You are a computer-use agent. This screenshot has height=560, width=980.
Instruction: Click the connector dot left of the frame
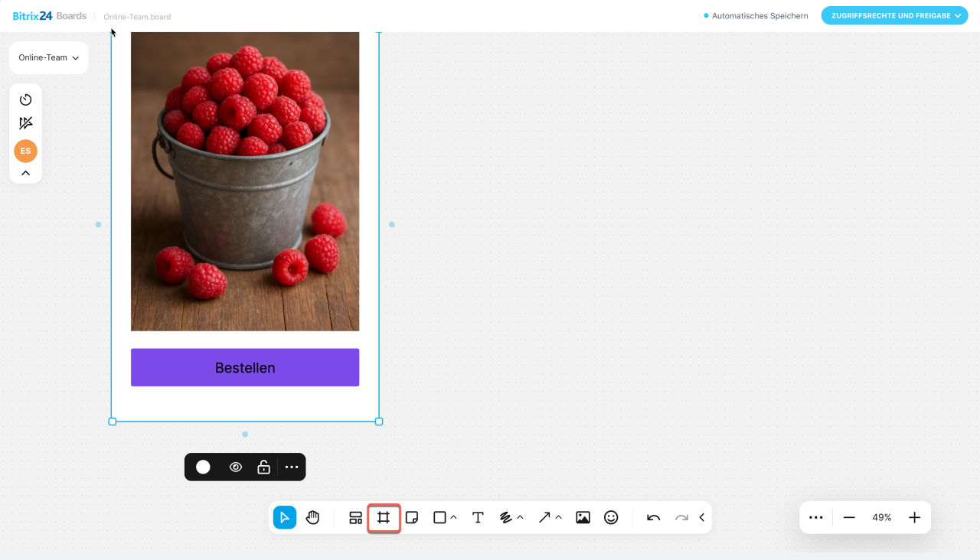pos(98,225)
